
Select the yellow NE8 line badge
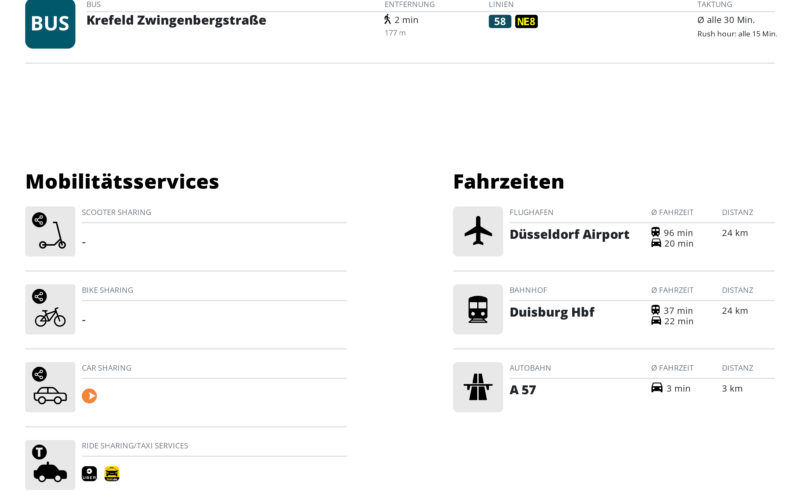pyautogui.click(x=526, y=21)
